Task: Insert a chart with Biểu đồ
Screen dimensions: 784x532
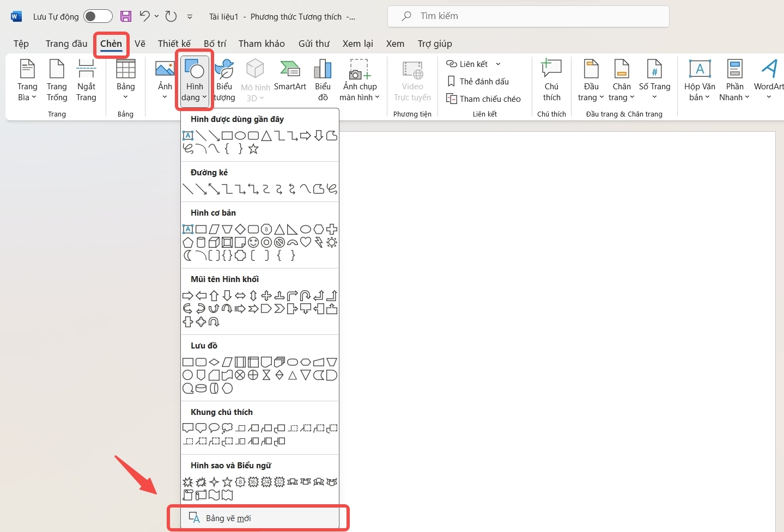Action: (x=323, y=81)
